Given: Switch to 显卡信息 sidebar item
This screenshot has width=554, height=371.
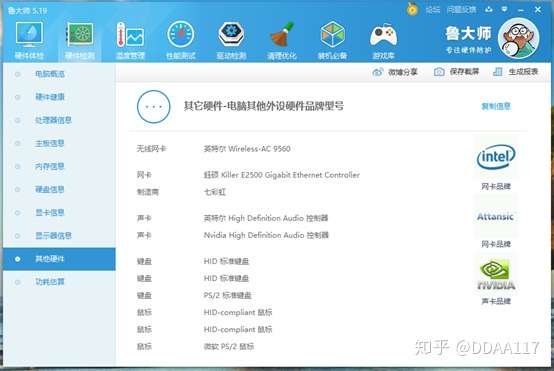Looking at the screenshot, I should [x=49, y=212].
